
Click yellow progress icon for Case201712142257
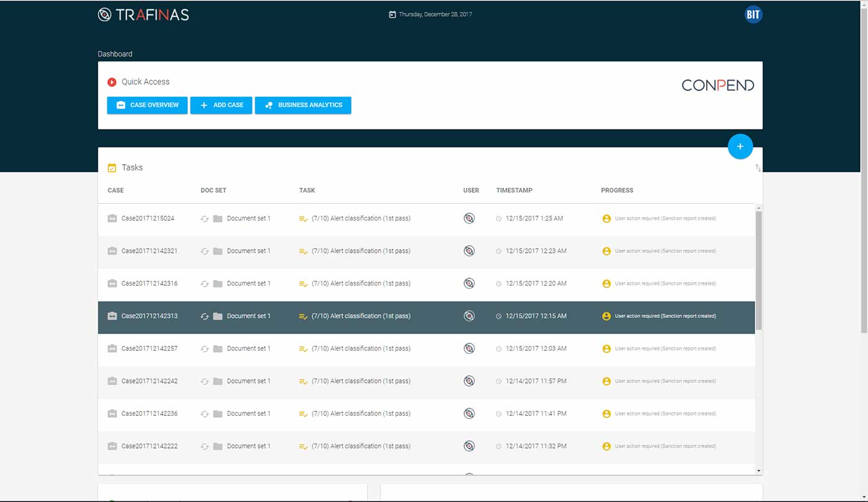tap(606, 349)
